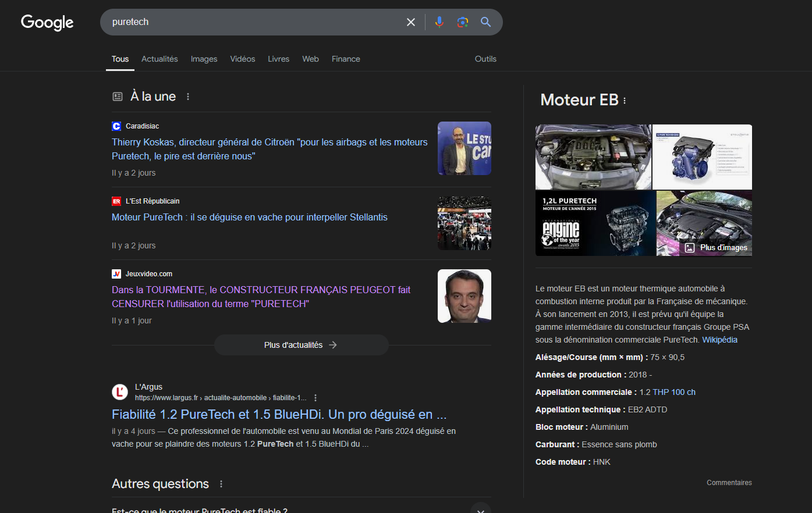Click L'Est Républicain source name
The width and height of the screenshot is (812, 513).
click(153, 201)
